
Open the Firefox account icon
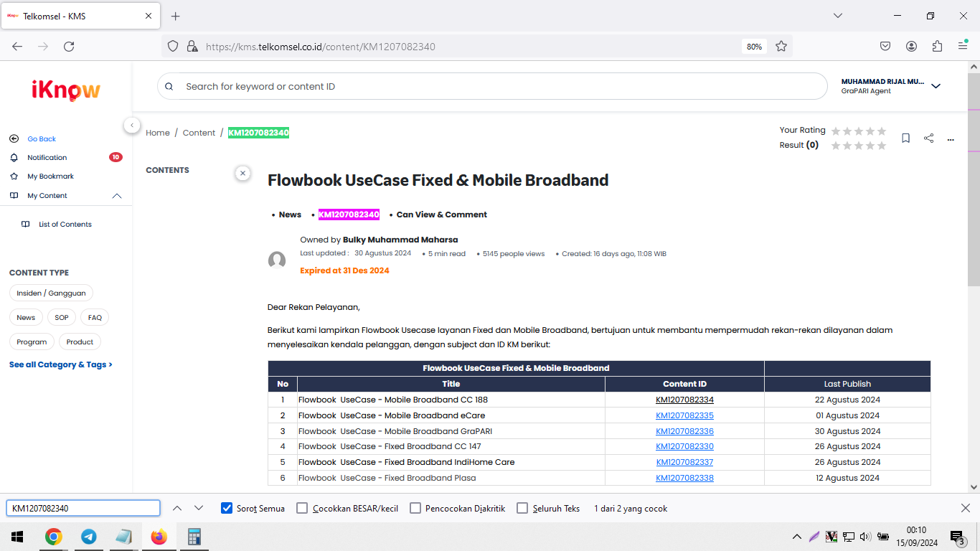click(x=911, y=46)
